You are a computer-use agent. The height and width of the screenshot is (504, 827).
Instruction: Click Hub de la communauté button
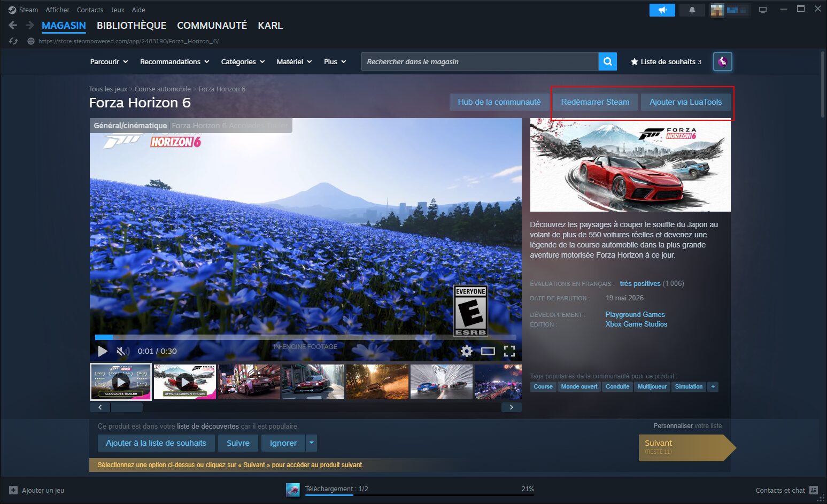coord(499,102)
